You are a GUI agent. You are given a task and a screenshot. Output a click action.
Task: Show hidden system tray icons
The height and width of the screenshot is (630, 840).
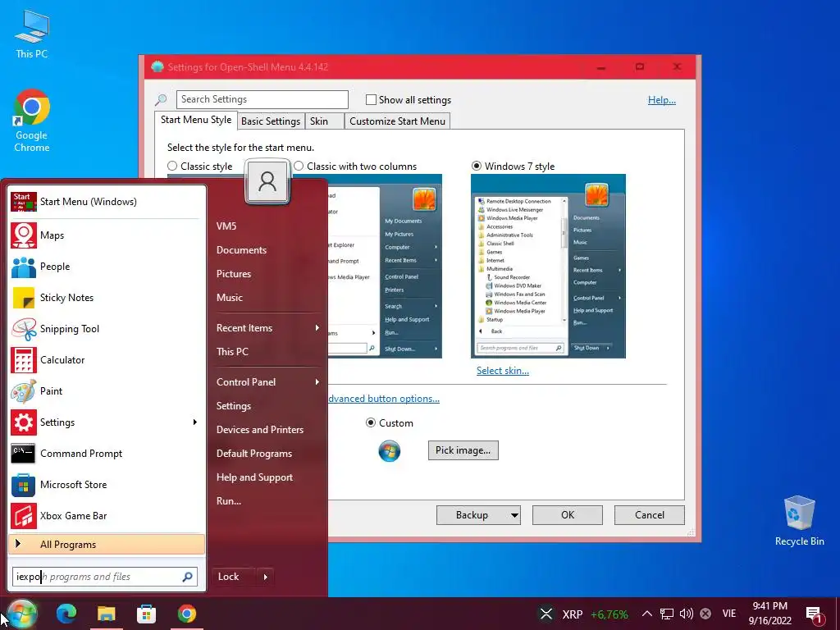coord(646,614)
